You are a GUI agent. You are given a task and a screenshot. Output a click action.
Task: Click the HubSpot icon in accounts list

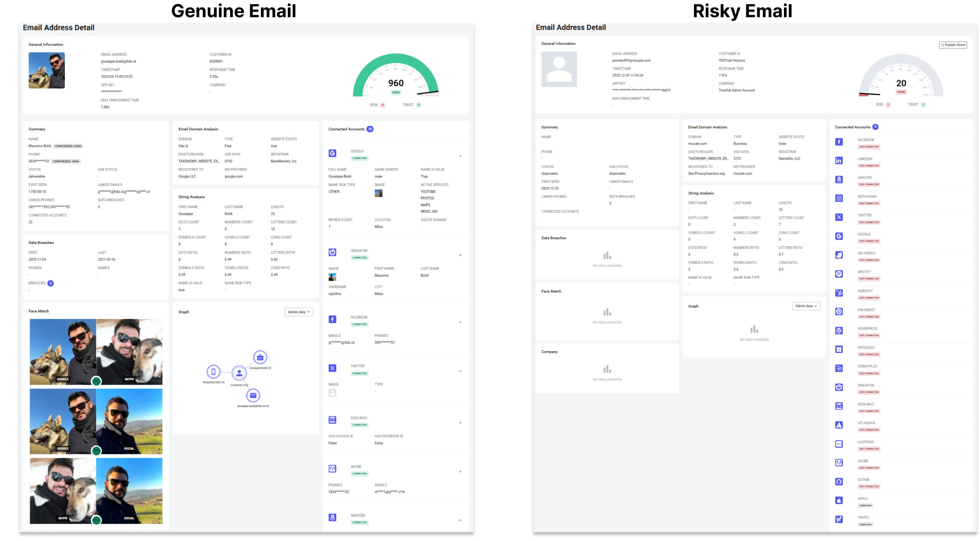[x=839, y=293]
